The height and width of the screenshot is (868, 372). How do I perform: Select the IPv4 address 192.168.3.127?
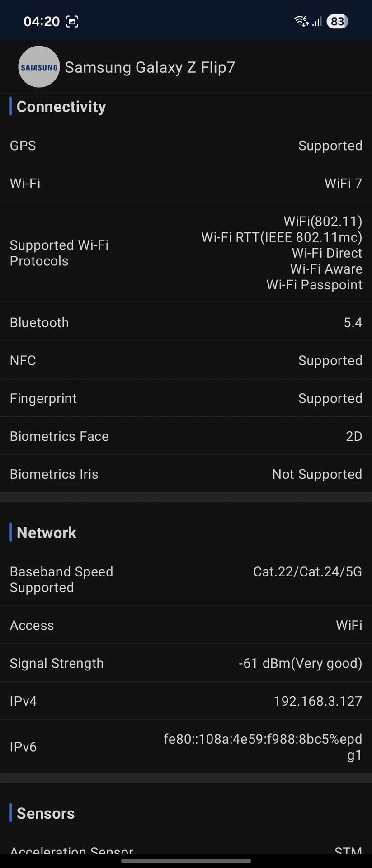[318, 701]
